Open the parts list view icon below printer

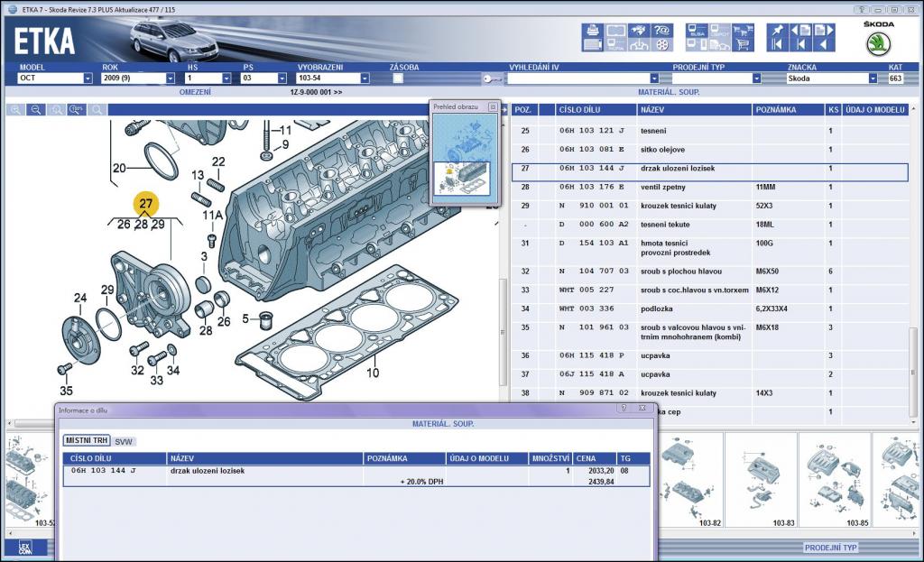pos(593,44)
